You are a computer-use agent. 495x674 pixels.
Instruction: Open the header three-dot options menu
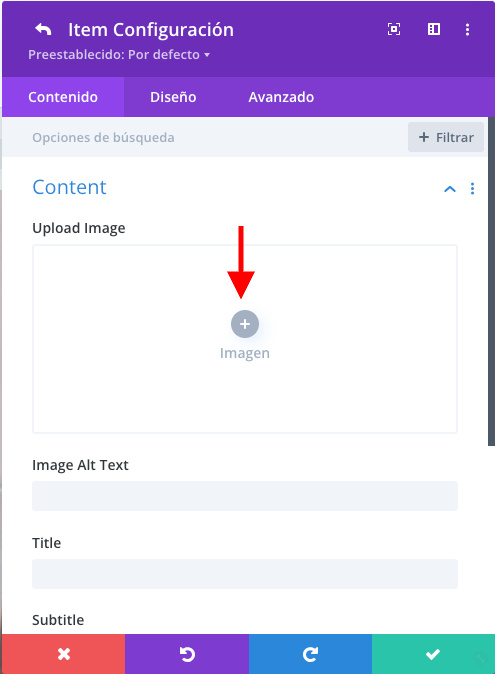click(468, 29)
